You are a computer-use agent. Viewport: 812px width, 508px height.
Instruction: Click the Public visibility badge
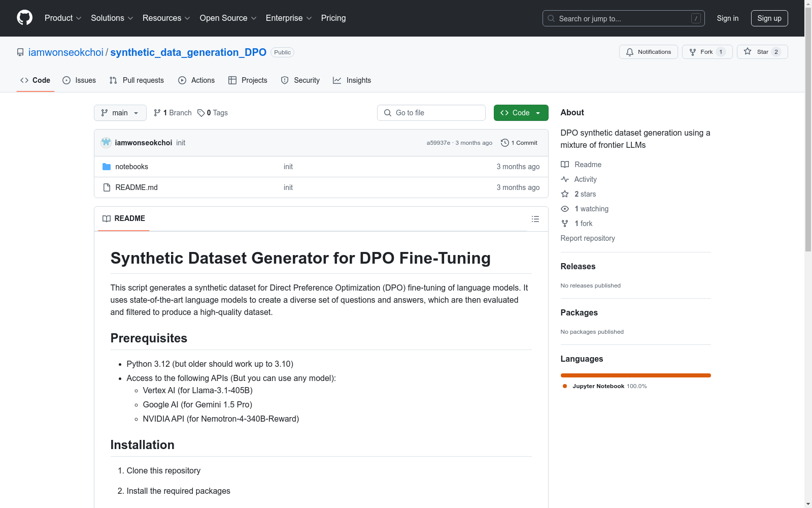pos(282,52)
